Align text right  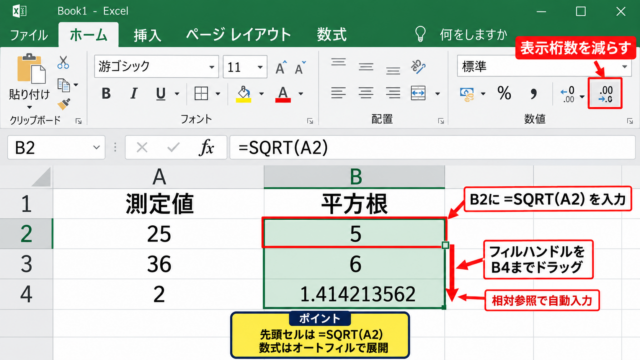(393, 93)
